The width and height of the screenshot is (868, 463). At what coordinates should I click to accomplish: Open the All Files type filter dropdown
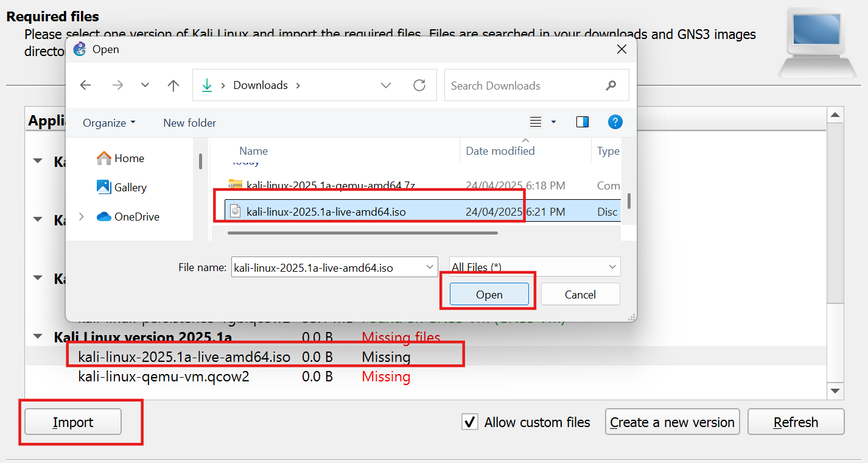[535, 267]
